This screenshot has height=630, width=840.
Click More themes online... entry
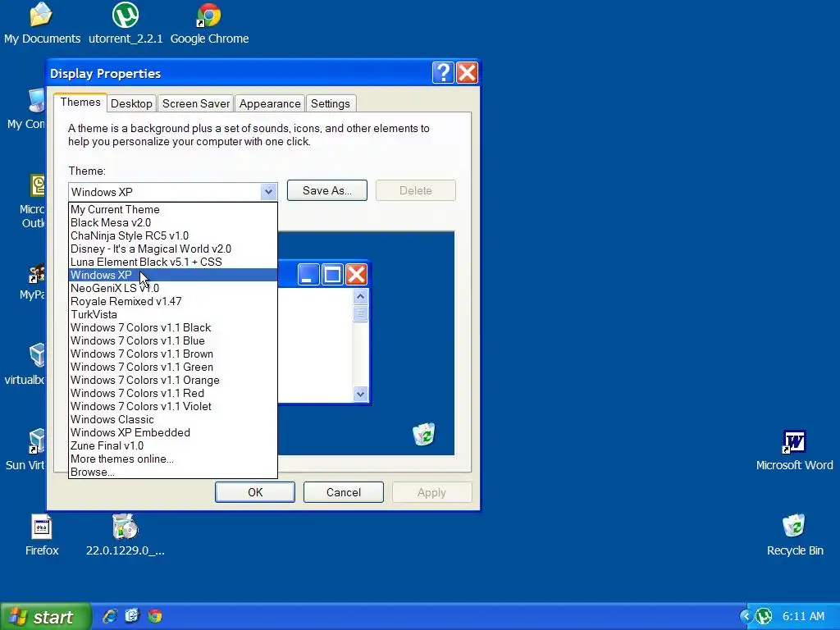[172, 459]
